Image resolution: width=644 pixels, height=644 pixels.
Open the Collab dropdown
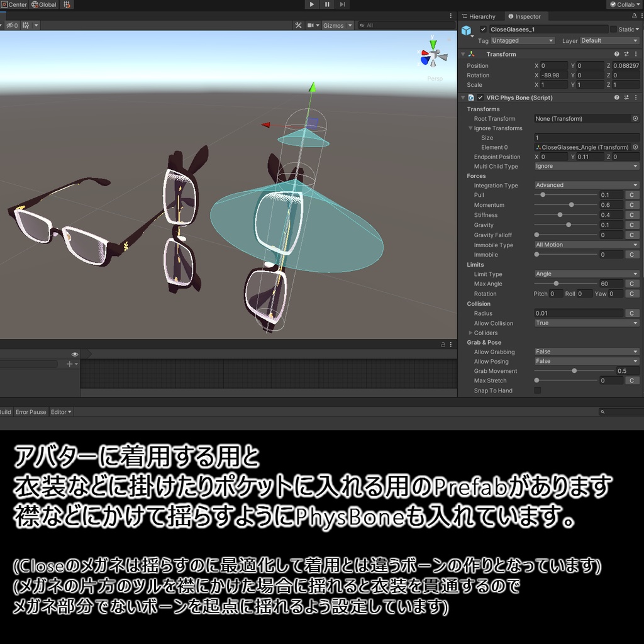point(625,4)
